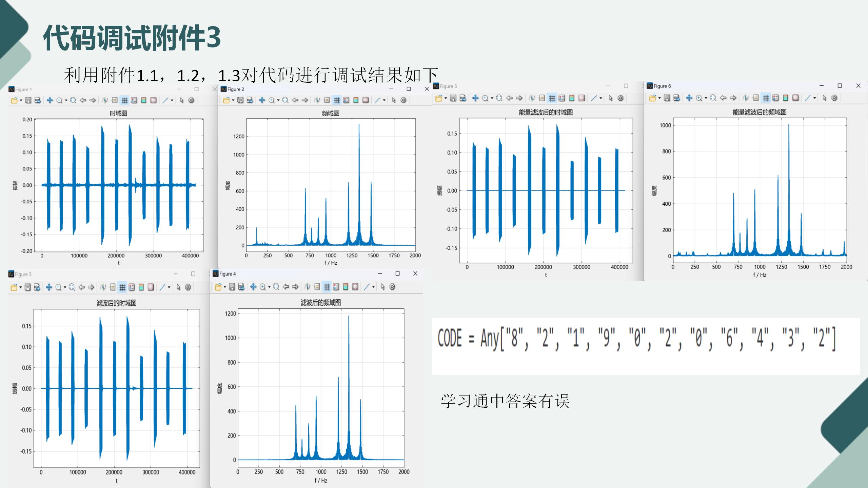The image size is (868, 488).
Task: Click the export icon in Figure 1 toolbar
Action: click(x=38, y=100)
